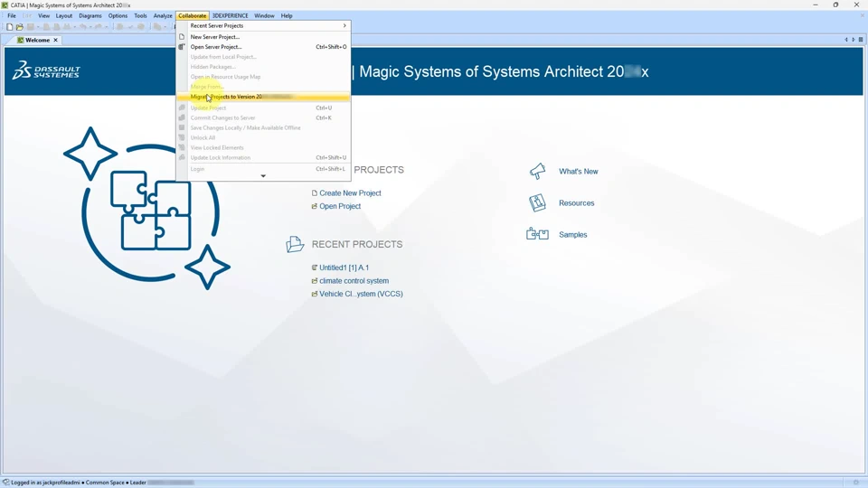The height and width of the screenshot is (488, 868).
Task: Open the Layout menu
Action: pyautogui.click(x=63, y=15)
